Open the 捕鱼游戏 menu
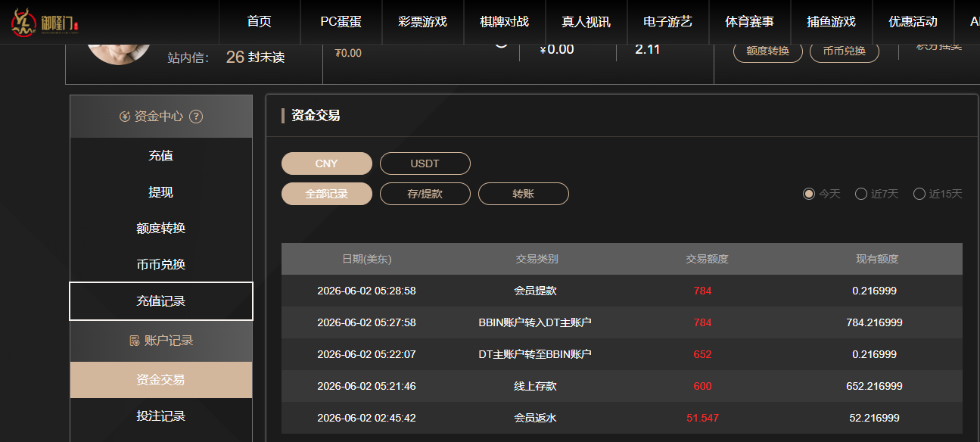Viewport: 980px width, 442px height. click(831, 22)
